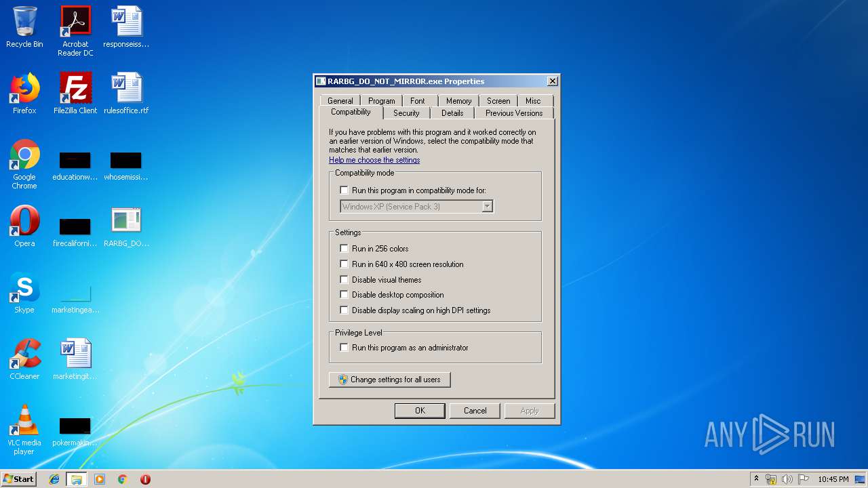Screen dimensions: 868x488
Task: Open the Details tab
Action: pos(452,113)
